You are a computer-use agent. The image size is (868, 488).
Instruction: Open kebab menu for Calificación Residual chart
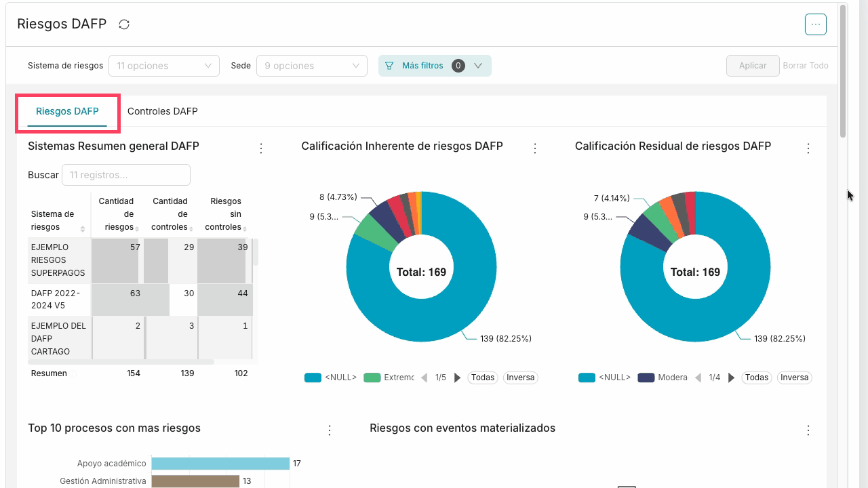coord(808,148)
